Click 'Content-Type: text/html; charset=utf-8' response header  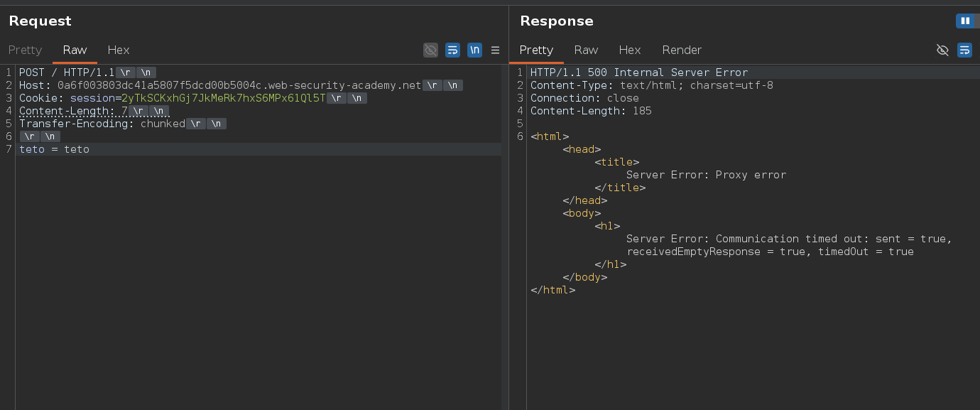(x=652, y=85)
